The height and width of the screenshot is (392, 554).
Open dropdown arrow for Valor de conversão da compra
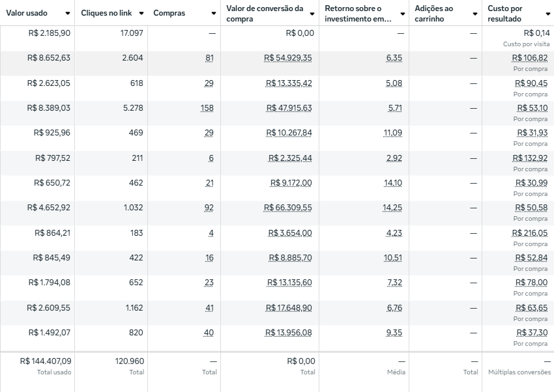(312, 14)
